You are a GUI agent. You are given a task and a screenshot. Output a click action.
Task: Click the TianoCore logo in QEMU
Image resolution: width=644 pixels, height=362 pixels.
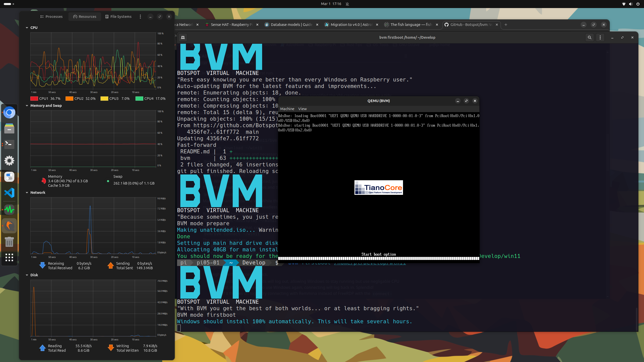[x=379, y=188]
